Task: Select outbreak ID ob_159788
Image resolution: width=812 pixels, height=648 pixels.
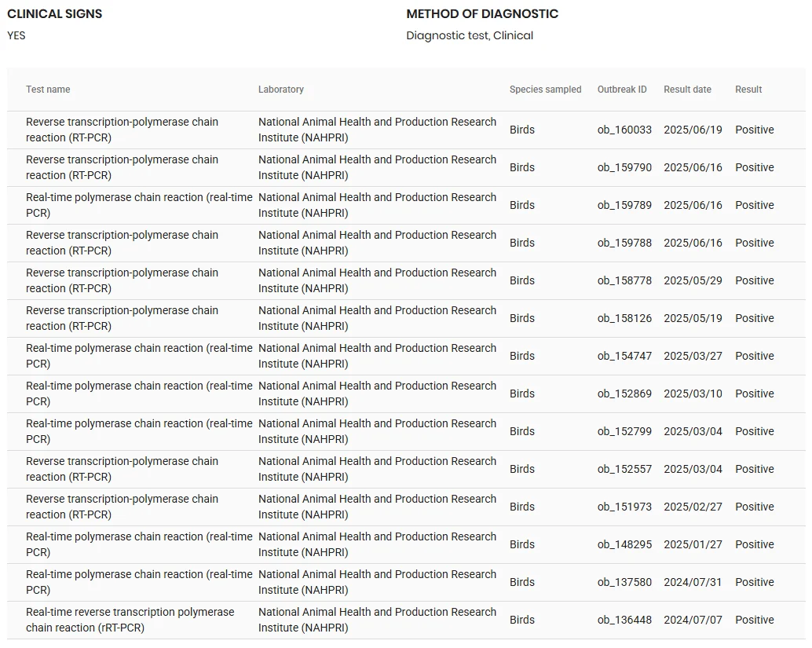Action: 624,243
